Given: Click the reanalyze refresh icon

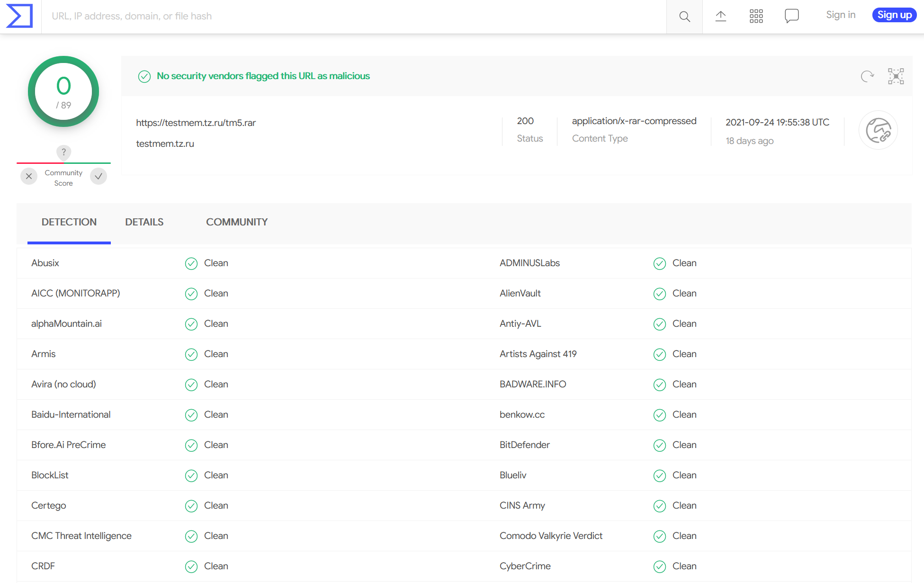Looking at the screenshot, I should coord(867,76).
